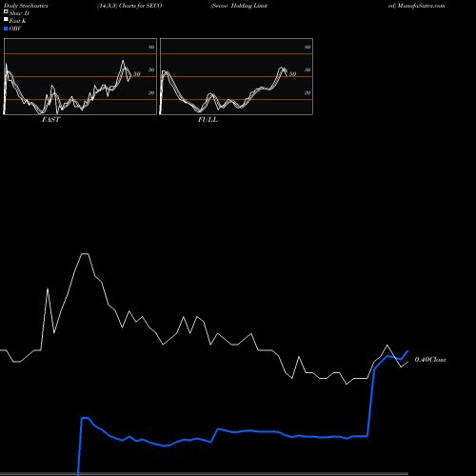Click the MunafaSutra.com watermark text
Viewport: 476px width, 476px height.
pos(421,6)
